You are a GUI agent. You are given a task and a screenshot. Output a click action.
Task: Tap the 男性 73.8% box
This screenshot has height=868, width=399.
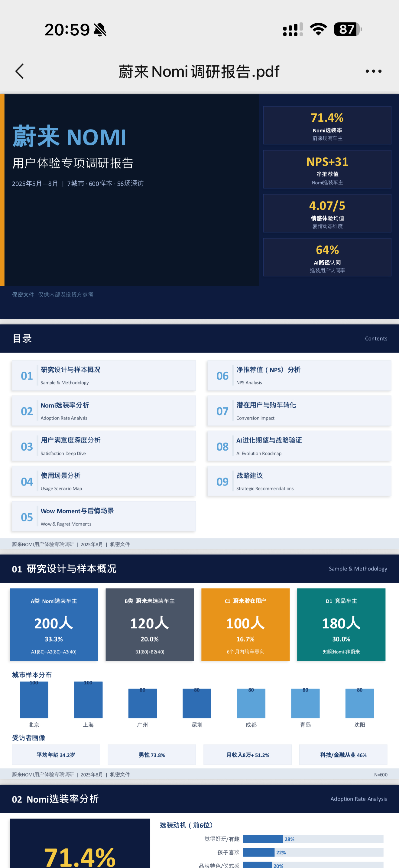(x=152, y=755)
